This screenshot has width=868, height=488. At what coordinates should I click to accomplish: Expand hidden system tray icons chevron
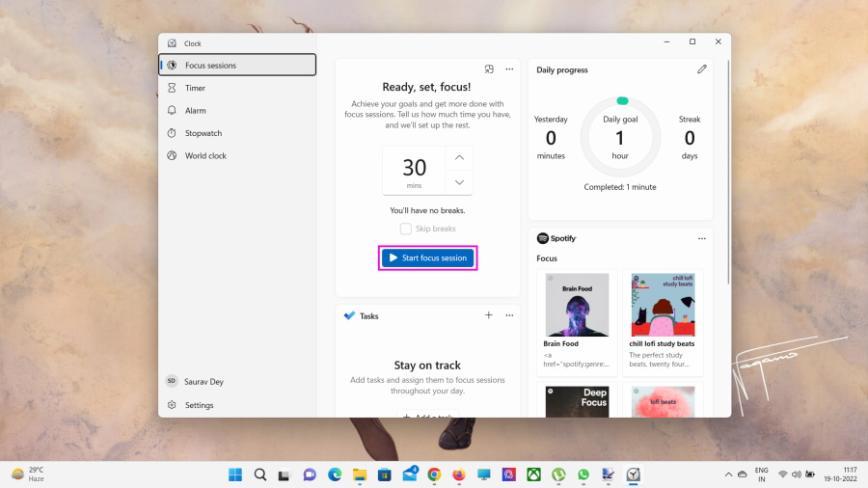pos(728,474)
